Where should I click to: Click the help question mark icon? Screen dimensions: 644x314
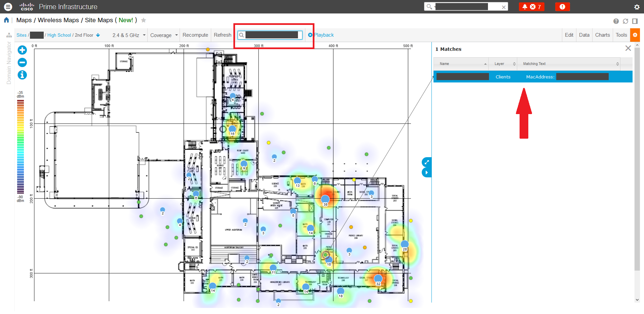pos(616,21)
